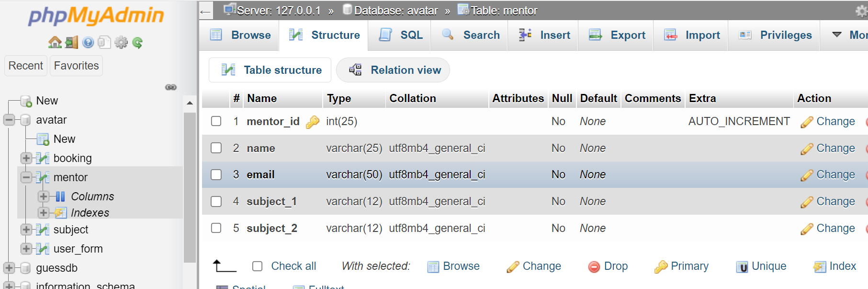Collapse the avatar database node
Screen dimensions: 868x289
pos(9,120)
